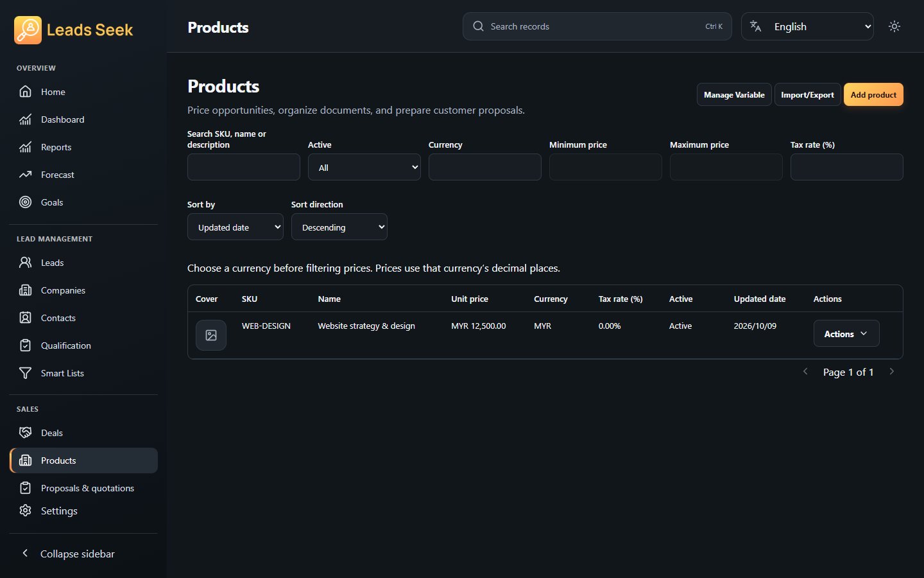Click the Leads people icon
924x578 pixels.
pos(26,263)
